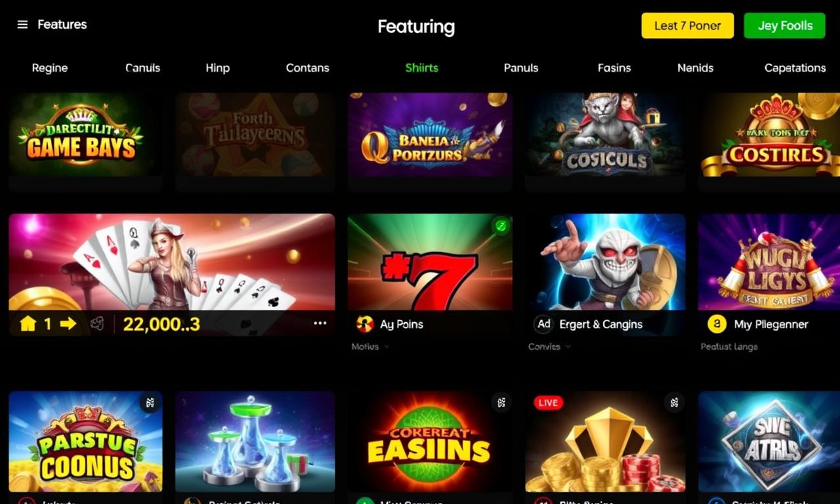Click the yellow arrow icon on the card banner
This screenshot has width=840, height=504.
pyautogui.click(x=68, y=324)
